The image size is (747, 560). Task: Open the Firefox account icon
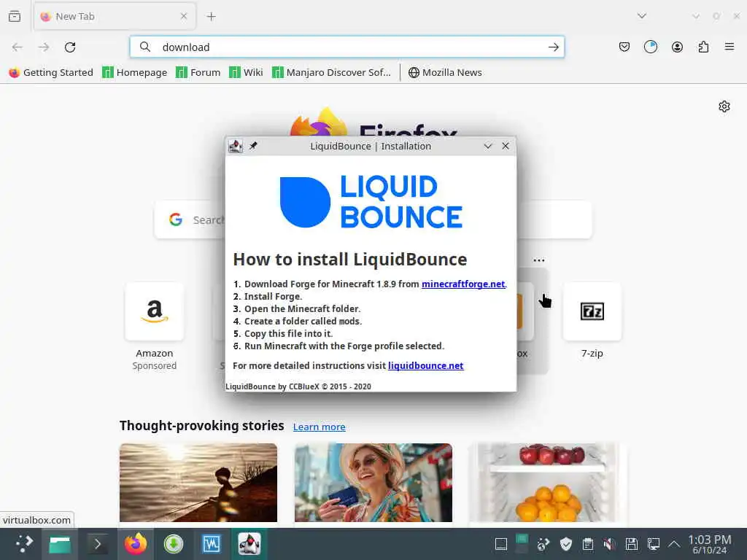tap(677, 47)
